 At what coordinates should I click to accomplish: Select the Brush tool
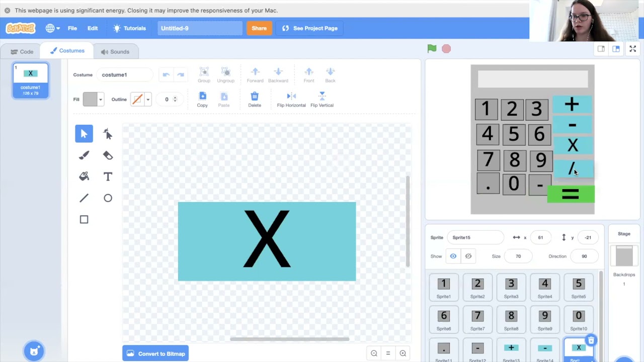tap(84, 155)
